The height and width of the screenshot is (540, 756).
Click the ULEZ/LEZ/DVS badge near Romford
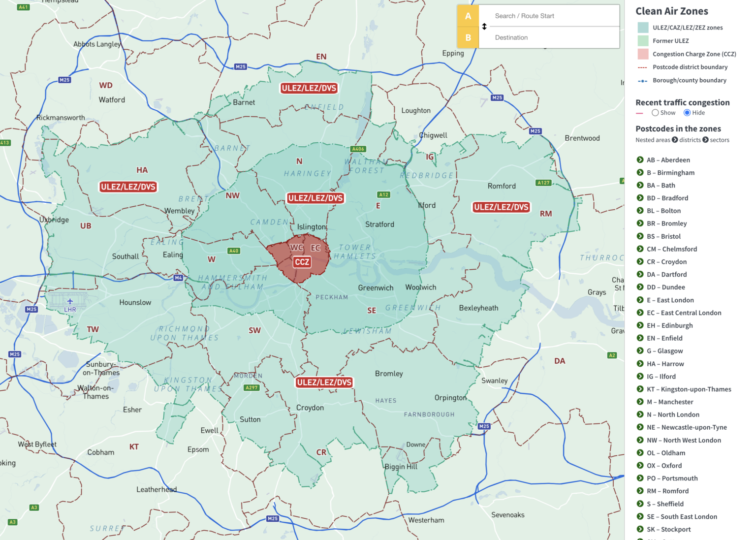501,207
